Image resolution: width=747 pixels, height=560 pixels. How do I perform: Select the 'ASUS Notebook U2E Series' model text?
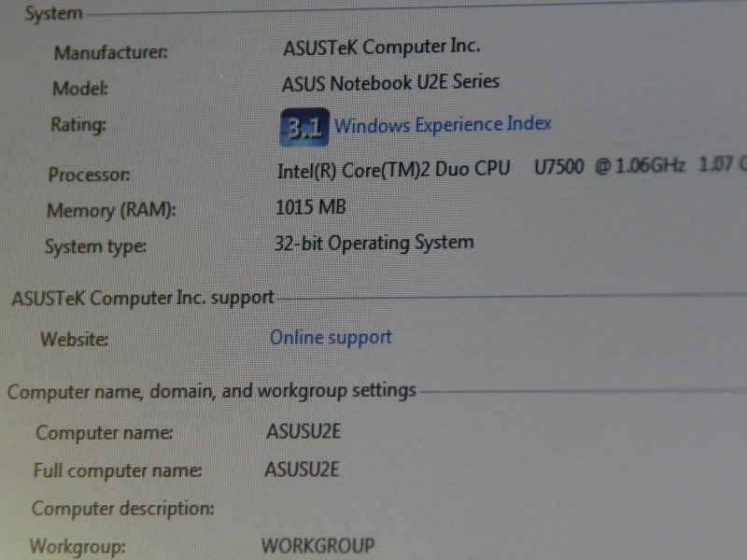tap(390, 82)
